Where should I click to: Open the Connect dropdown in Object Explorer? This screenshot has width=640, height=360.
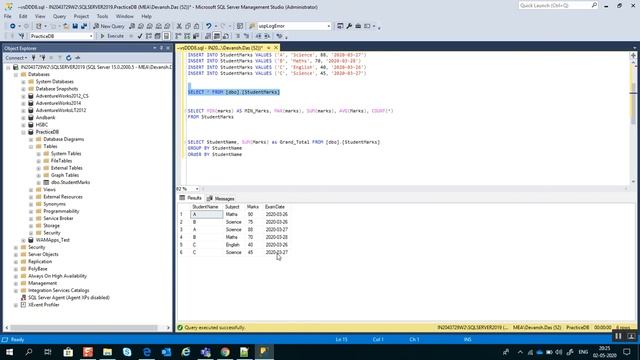pos(16,58)
